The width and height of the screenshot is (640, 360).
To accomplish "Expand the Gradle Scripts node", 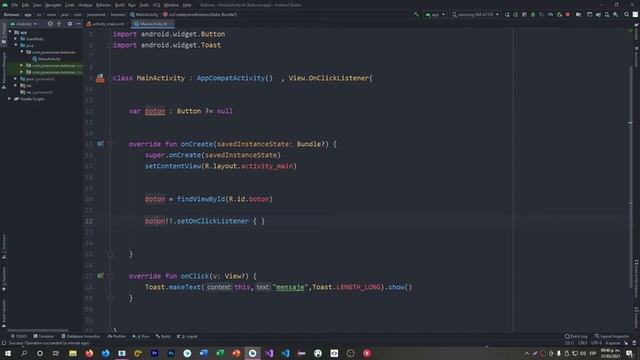I will point(10,99).
